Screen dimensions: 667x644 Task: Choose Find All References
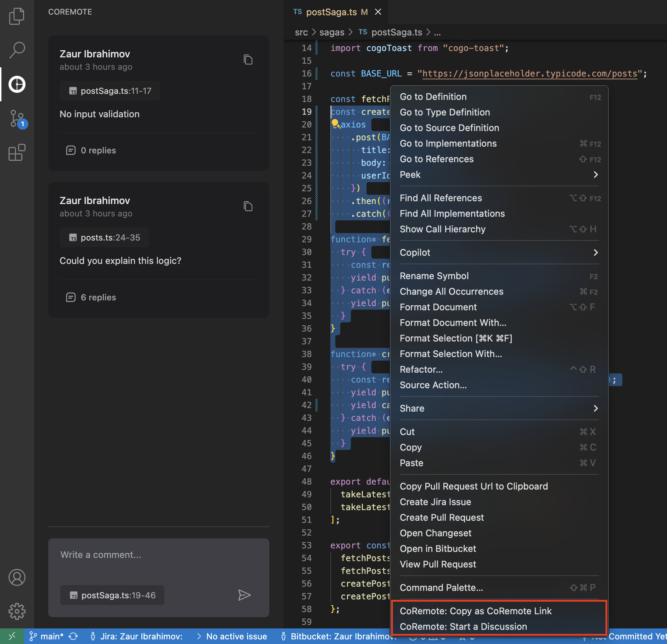499,198
